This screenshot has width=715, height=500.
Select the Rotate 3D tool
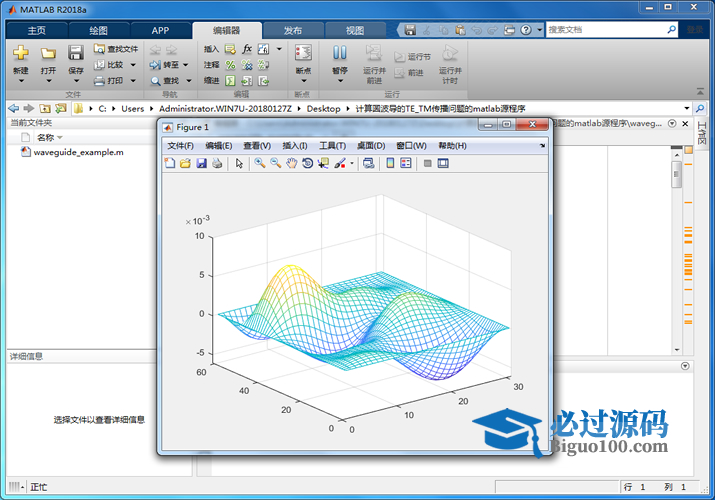(x=307, y=163)
